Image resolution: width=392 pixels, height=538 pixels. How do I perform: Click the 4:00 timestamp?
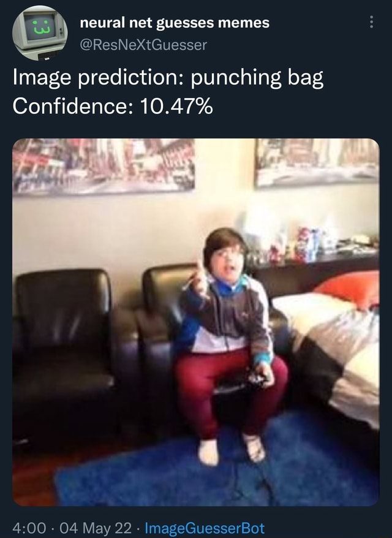tap(29, 528)
